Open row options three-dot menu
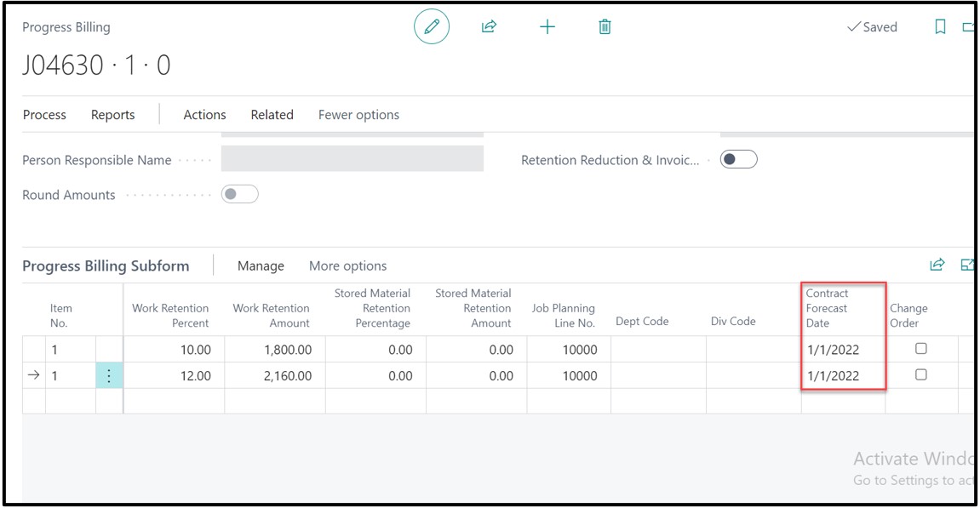 coord(109,376)
